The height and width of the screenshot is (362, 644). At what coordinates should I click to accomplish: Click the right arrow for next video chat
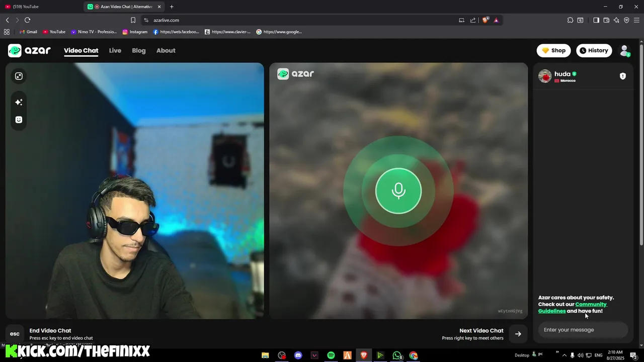pos(518,334)
